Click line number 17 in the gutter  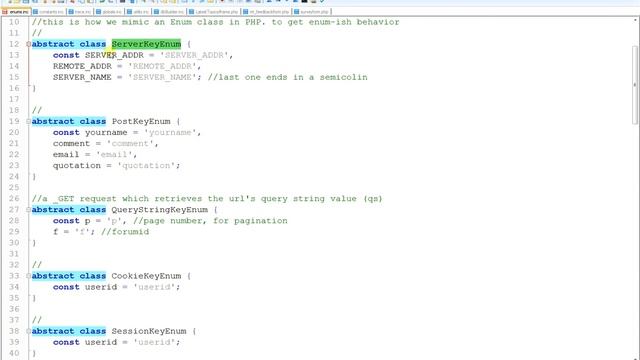click(14, 99)
